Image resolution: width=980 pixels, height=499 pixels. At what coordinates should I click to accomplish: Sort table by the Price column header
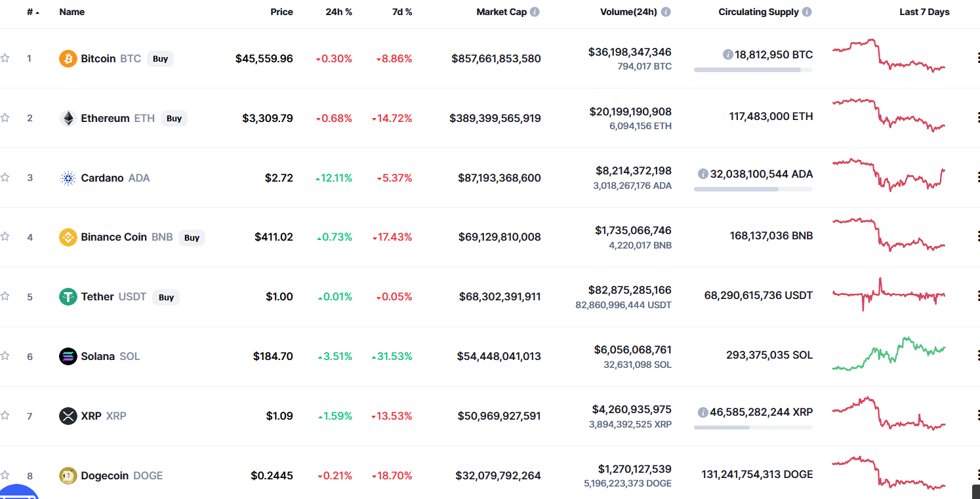click(281, 12)
